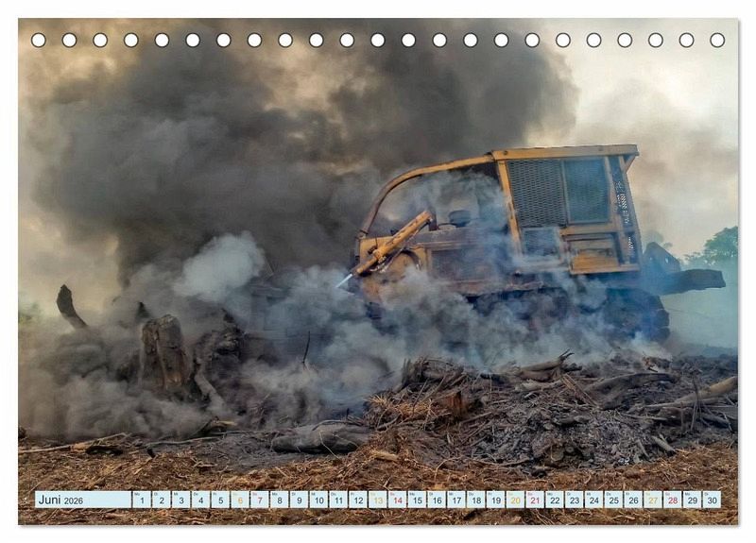Viewport: 756px width, 543px height.
Task: Click Sunday June 28 date cell
Action: tap(672, 500)
